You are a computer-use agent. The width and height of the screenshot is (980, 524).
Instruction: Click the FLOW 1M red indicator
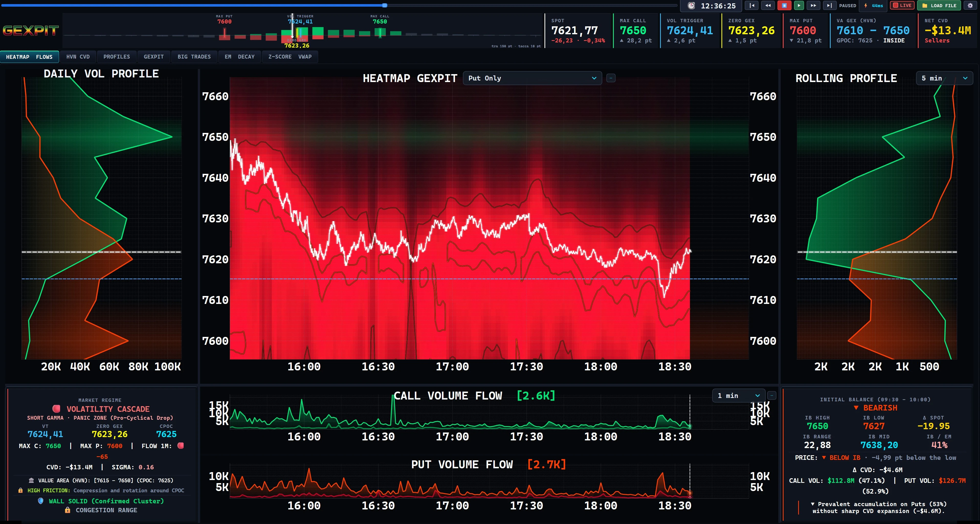click(x=181, y=446)
